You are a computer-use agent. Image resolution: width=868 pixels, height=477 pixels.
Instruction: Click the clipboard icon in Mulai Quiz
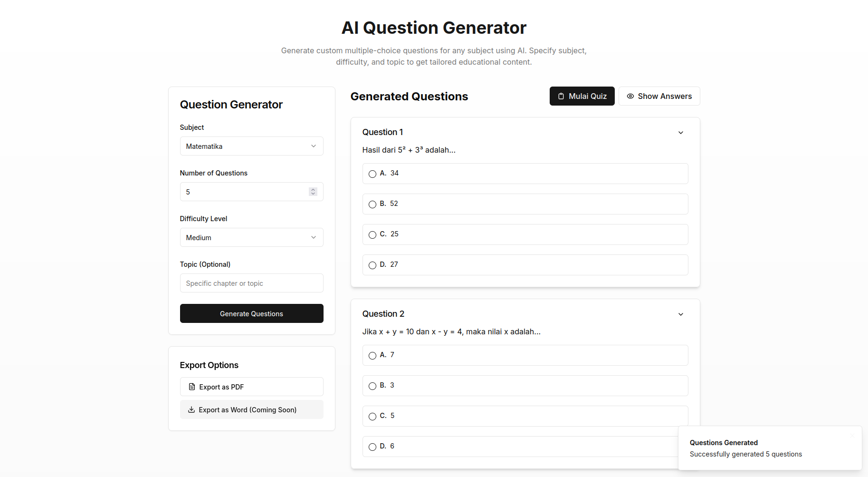[x=561, y=96]
